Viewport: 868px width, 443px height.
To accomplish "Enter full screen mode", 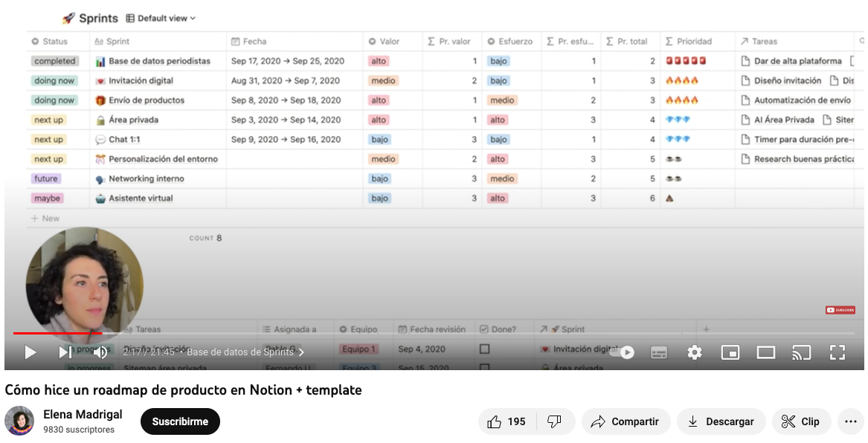I will (x=838, y=352).
